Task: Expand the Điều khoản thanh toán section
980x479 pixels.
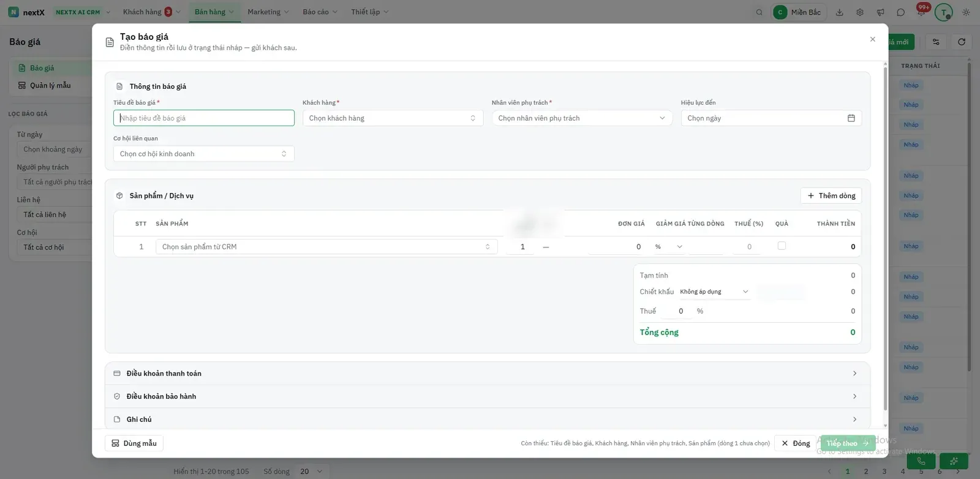Action: (x=488, y=374)
